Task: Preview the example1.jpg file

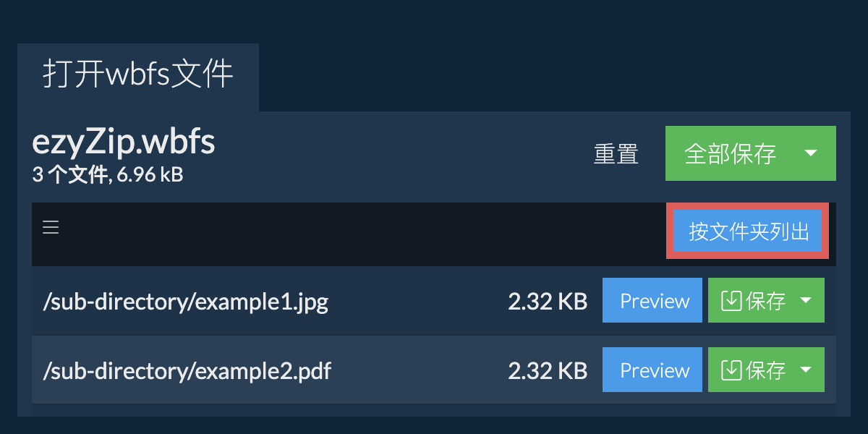Action: point(652,301)
